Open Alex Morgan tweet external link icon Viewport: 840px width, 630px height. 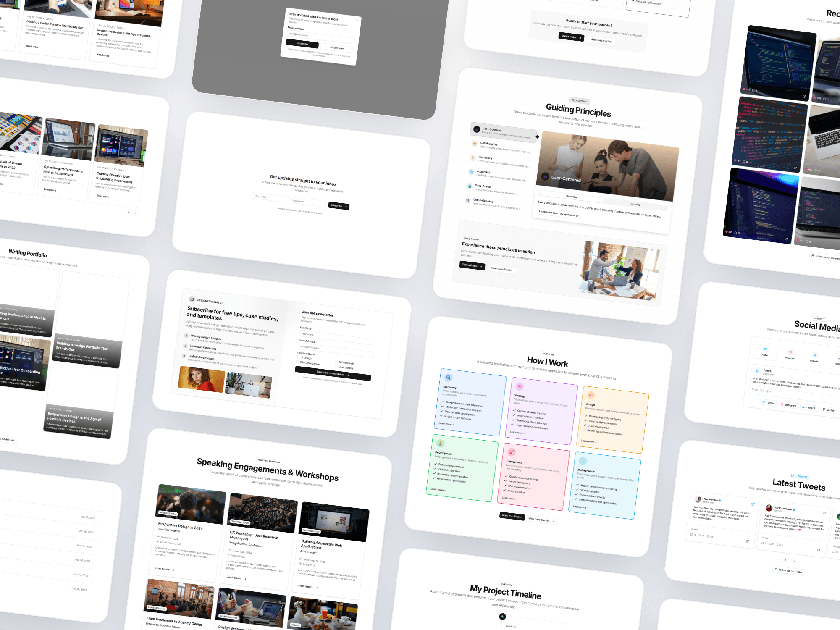(x=747, y=541)
